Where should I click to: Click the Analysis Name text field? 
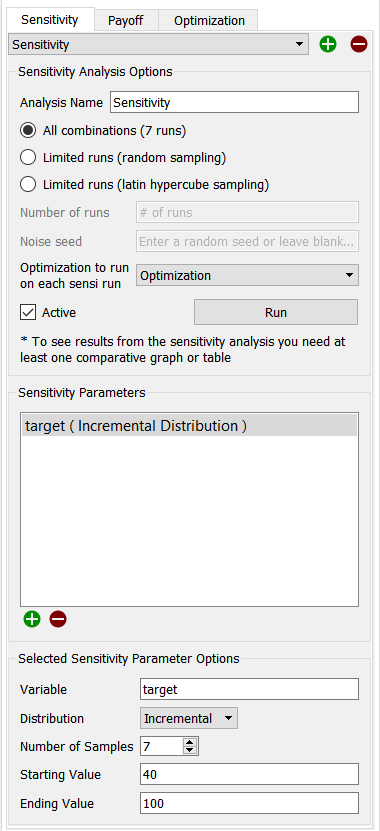pyautogui.click(x=234, y=102)
